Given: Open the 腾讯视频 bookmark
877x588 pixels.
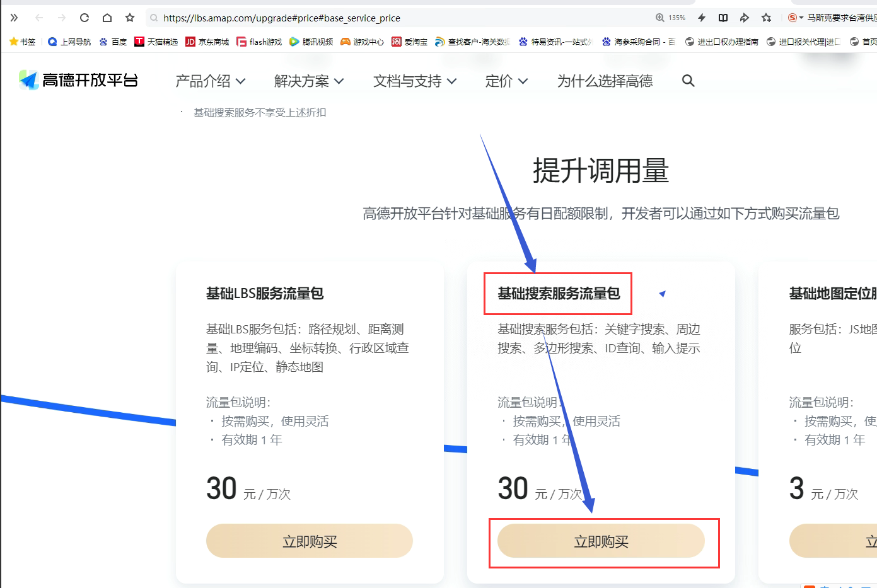Looking at the screenshot, I should click(311, 42).
